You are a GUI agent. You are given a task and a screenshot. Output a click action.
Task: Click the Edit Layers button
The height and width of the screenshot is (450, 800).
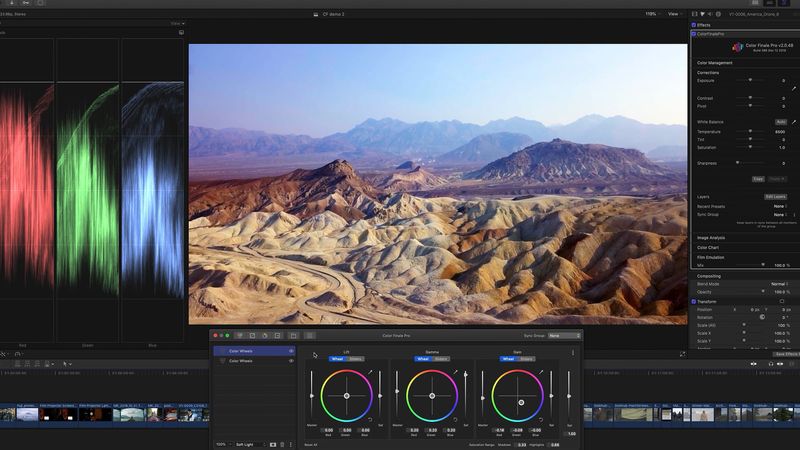click(x=776, y=196)
